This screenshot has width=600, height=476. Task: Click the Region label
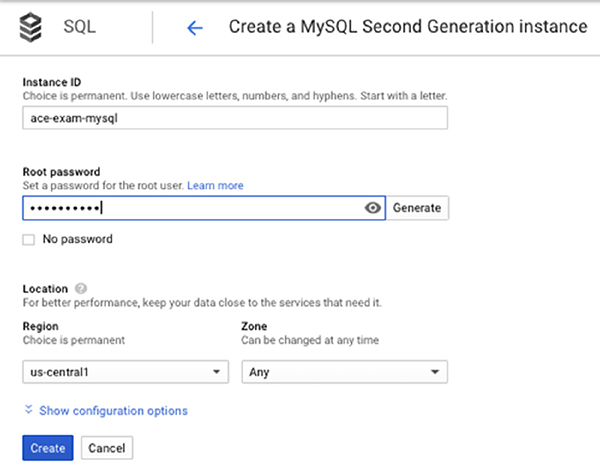[41, 326]
